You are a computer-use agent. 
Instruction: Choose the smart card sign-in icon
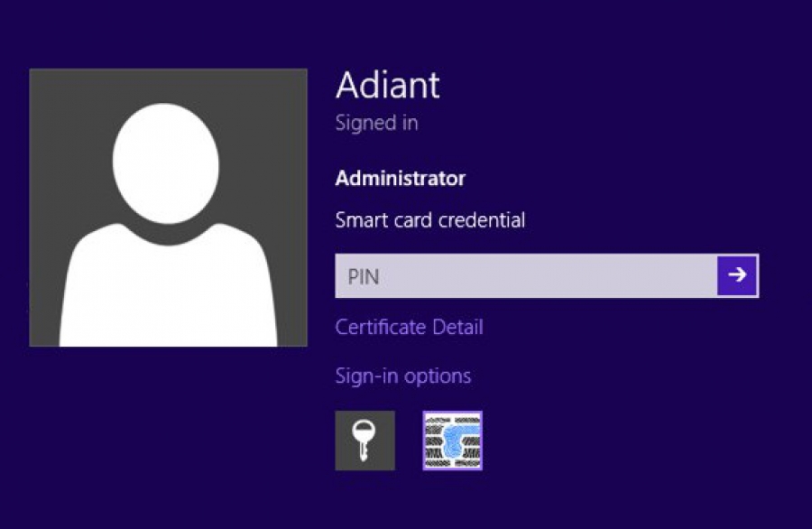point(453,441)
